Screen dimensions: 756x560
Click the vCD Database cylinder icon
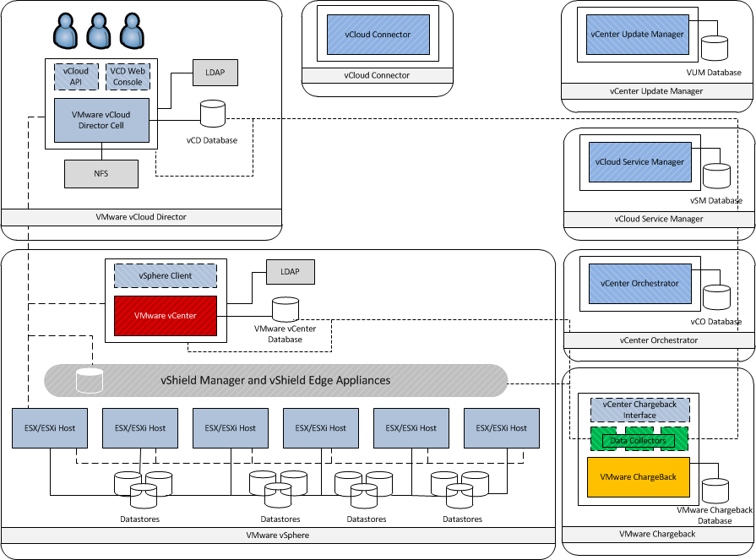click(213, 114)
